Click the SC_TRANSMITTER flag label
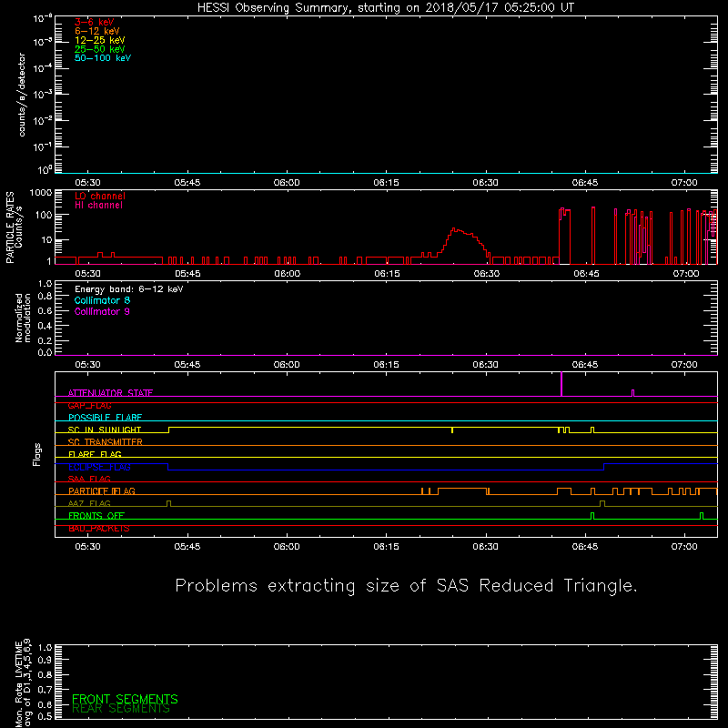 click(106, 442)
